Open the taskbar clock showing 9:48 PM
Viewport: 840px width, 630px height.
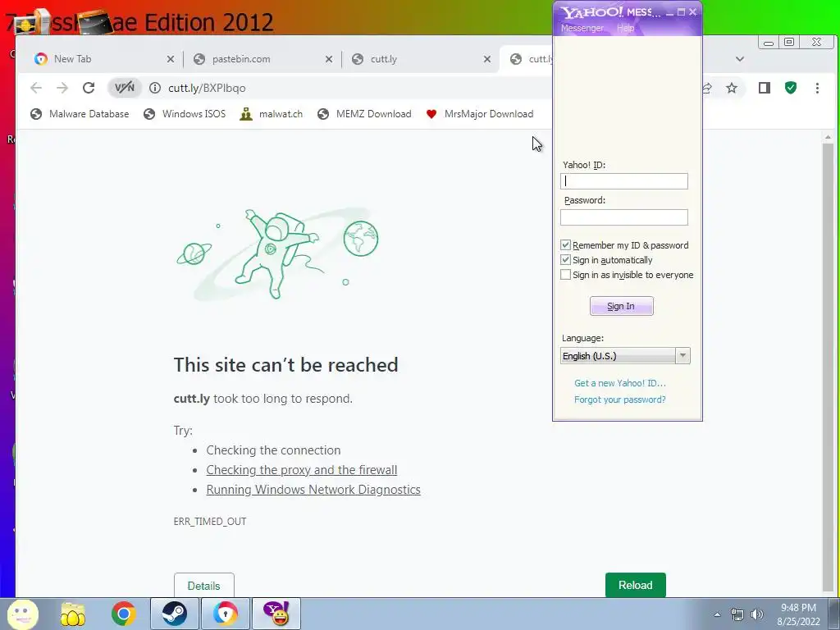[x=798, y=614]
